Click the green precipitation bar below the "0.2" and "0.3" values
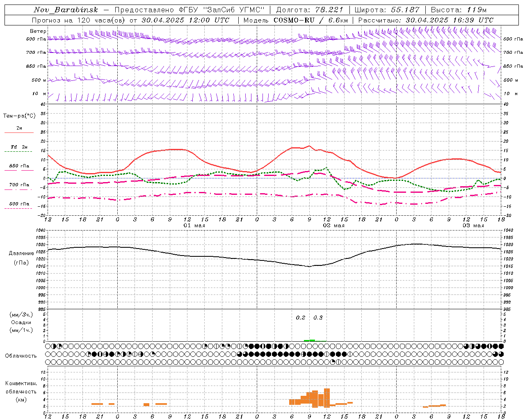 pos(310,340)
